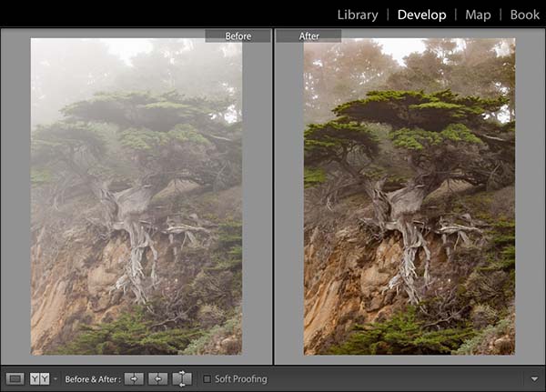The height and width of the screenshot is (392, 546).
Task: Copy After settings to Before
Action: (x=158, y=378)
